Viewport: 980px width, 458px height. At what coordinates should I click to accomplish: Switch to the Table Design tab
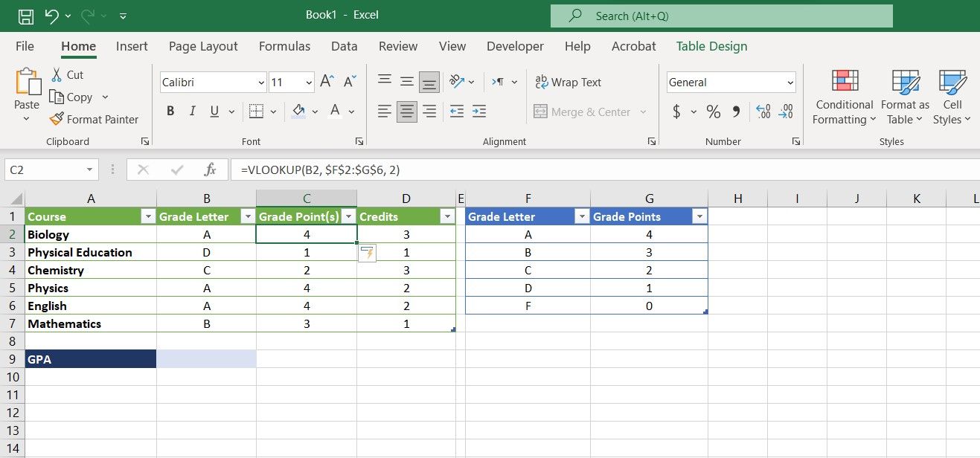click(711, 46)
